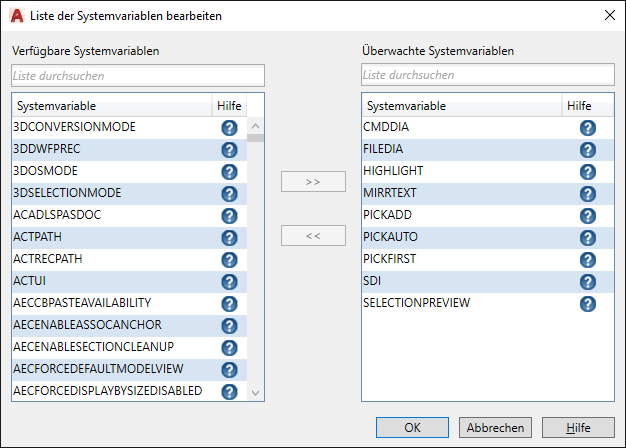Click the AutoCAD logo in title bar

16,15
